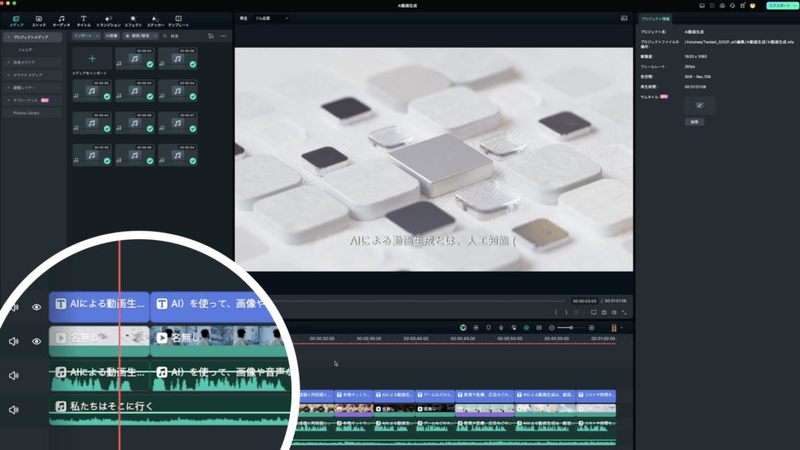
Task: Select the audio clip beside the import tile
Action: (135, 59)
